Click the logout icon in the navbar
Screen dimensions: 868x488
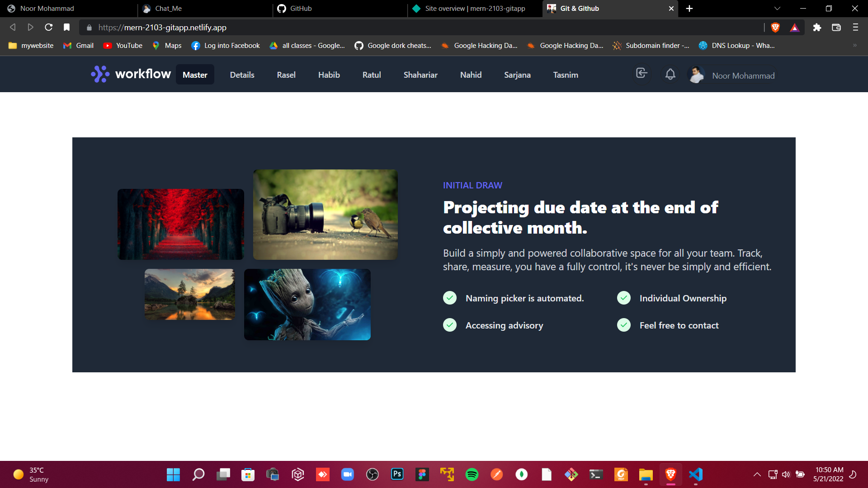coord(642,73)
